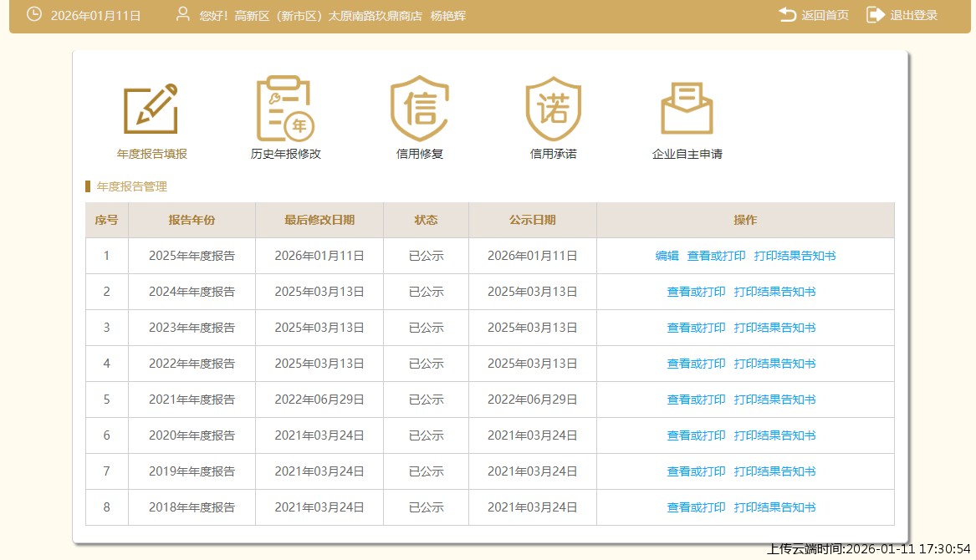Print 打印结果告知书 for 2018 report
This screenshot has width=976, height=560.
coord(774,507)
